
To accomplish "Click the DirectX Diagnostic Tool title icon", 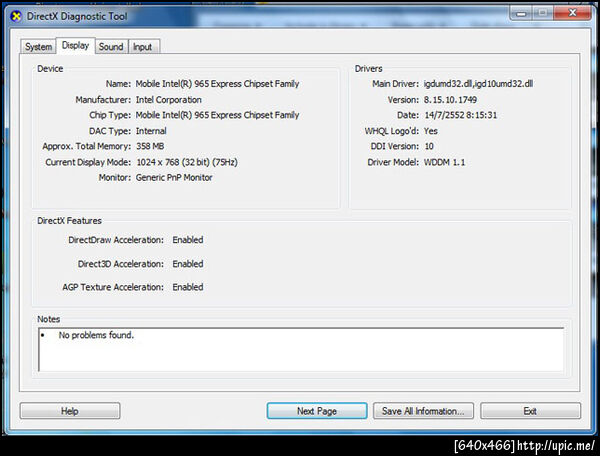I will [16, 16].
